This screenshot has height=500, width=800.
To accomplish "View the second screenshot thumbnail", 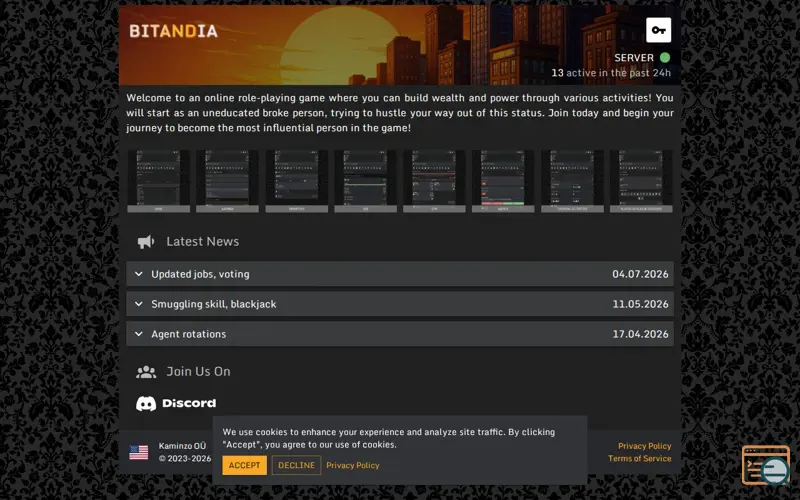I will coord(228,181).
